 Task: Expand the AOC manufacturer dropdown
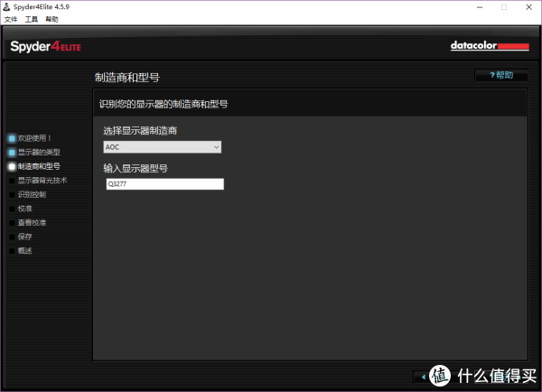(162, 147)
